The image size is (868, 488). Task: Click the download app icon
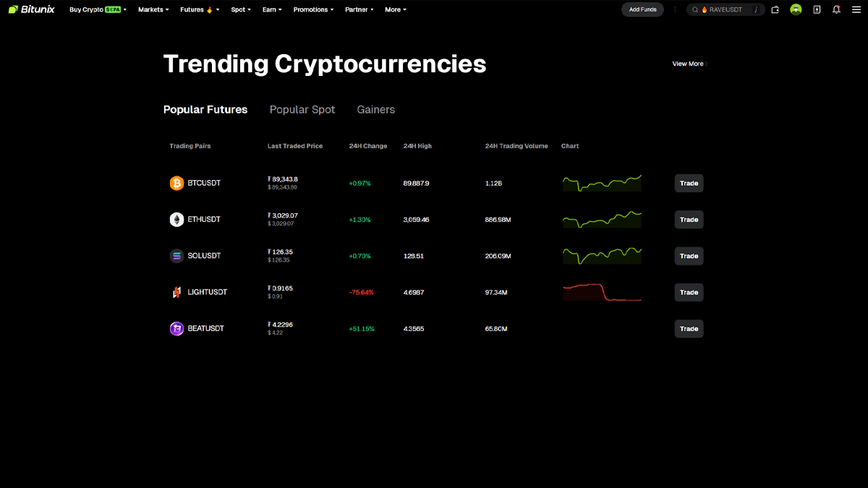[817, 9]
